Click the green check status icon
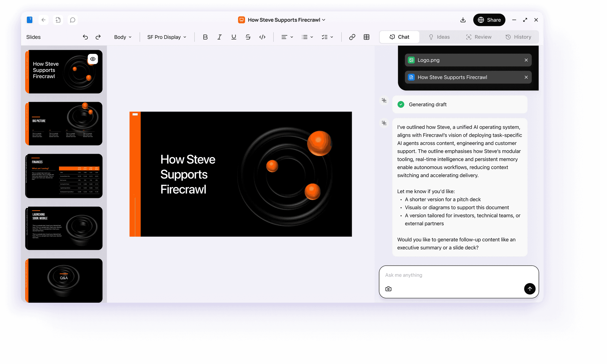607x364 pixels. [x=401, y=104]
